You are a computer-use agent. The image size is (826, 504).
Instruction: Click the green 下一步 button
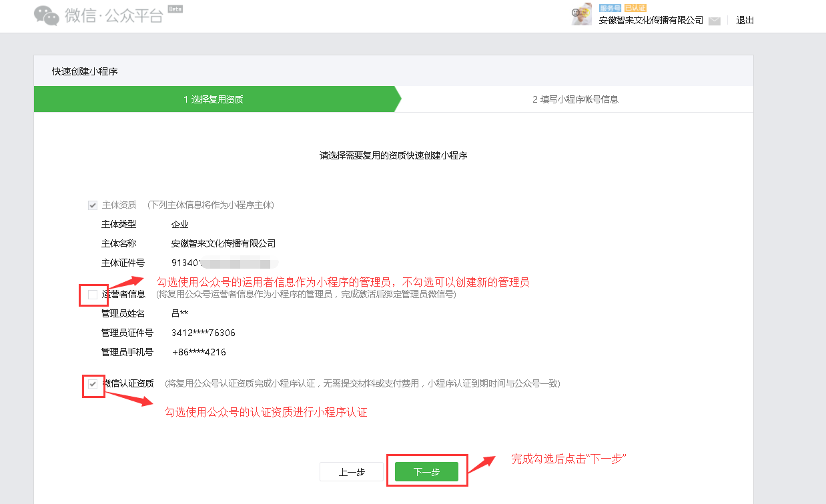click(426, 472)
